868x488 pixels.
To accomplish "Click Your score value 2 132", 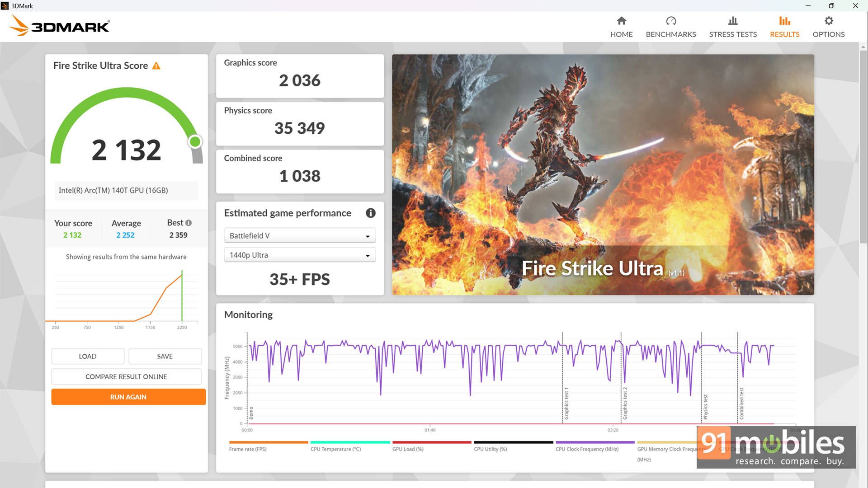I will coord(72,235).
